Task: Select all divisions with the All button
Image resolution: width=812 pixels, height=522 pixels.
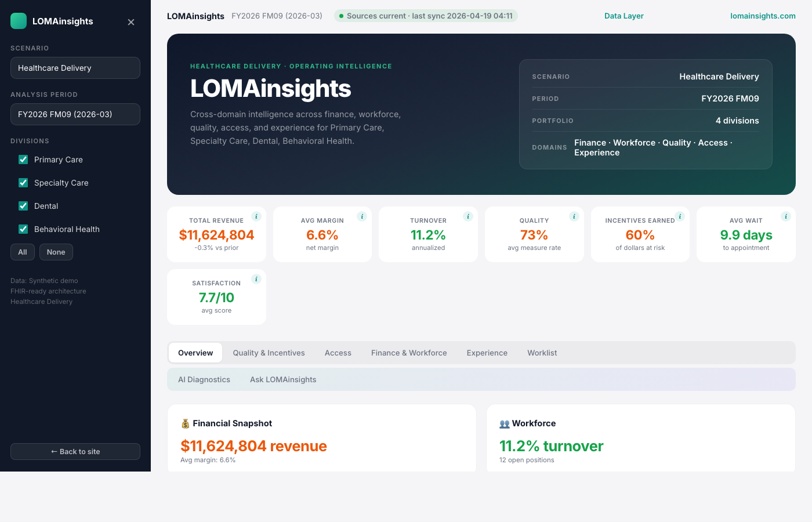Action: tap(23, 252)
